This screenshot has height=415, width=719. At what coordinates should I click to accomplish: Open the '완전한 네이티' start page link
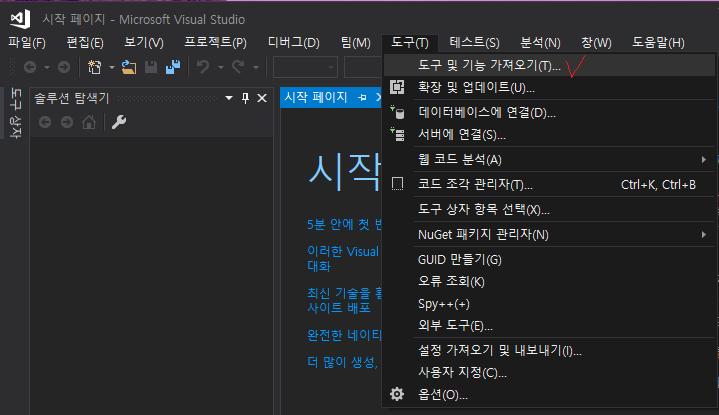344,335
